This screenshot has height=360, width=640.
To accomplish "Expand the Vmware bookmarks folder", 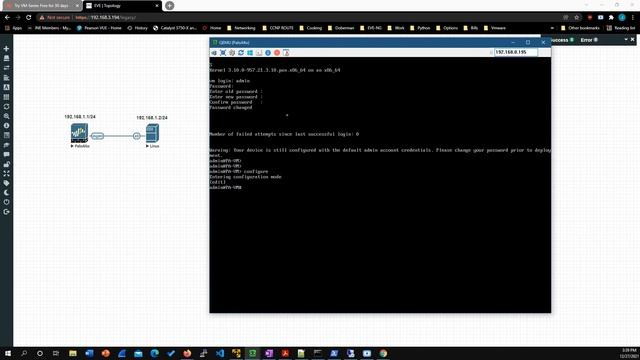I will coord(495,28).
